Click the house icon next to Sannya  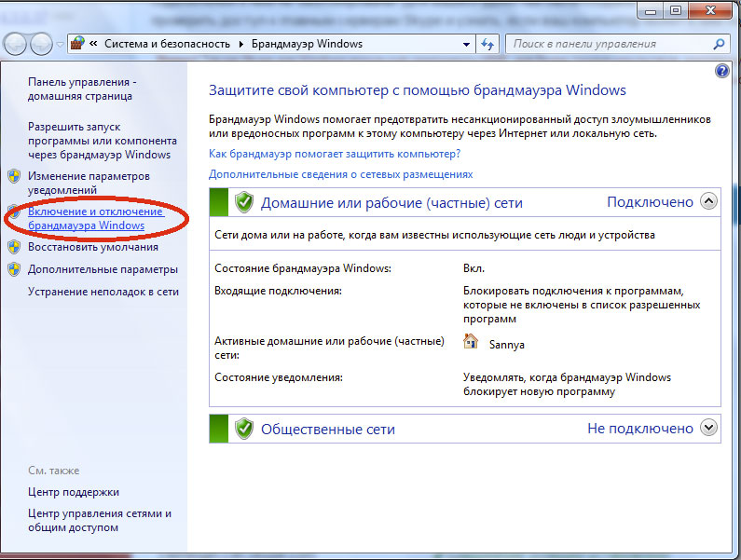(471, 341)
